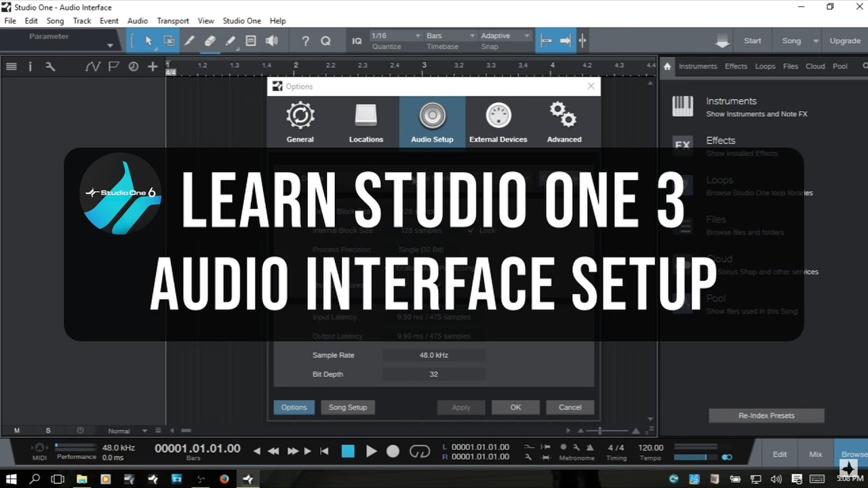Toggle Autoscroll arrow button
The height and width of the screenshot is (488, 868).
[x=564, y=41]
